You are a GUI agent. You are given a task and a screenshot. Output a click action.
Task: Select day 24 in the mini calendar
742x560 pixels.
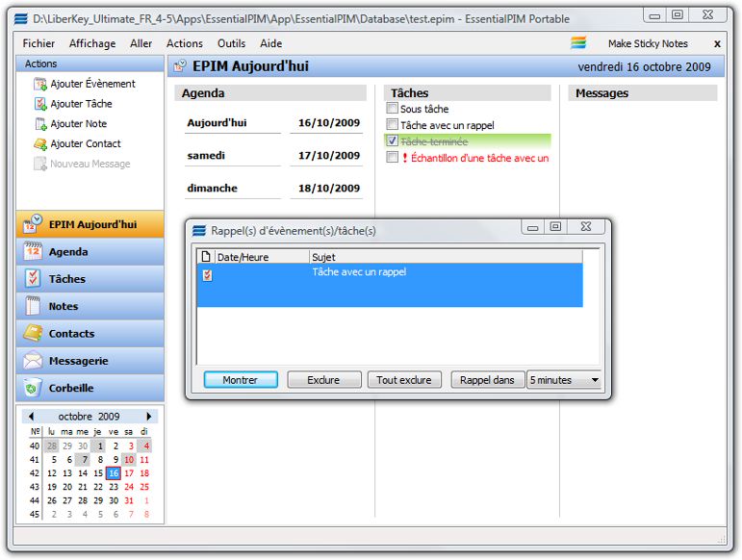(x=129, y=487)
